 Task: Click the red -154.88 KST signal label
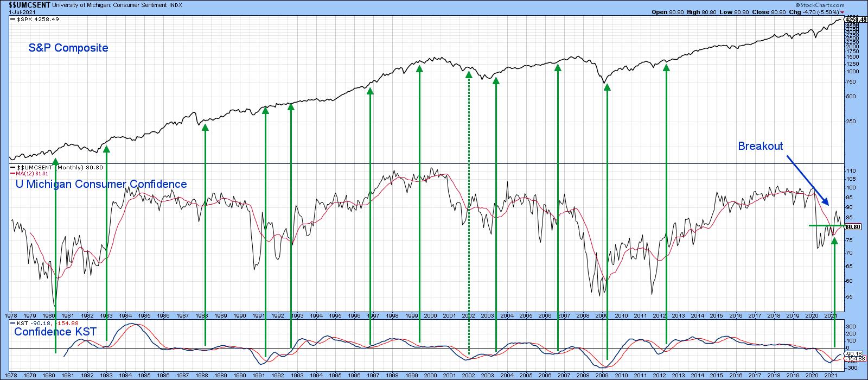coord(856,359)
